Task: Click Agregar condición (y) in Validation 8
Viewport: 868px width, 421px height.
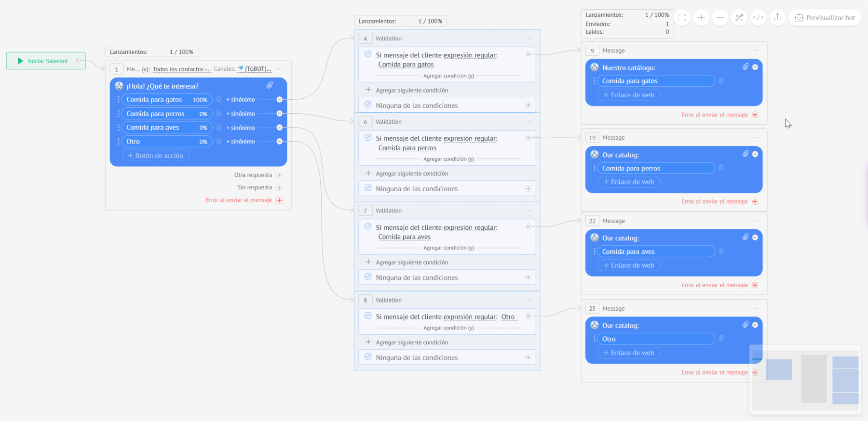Action: [x=448, y=328]
